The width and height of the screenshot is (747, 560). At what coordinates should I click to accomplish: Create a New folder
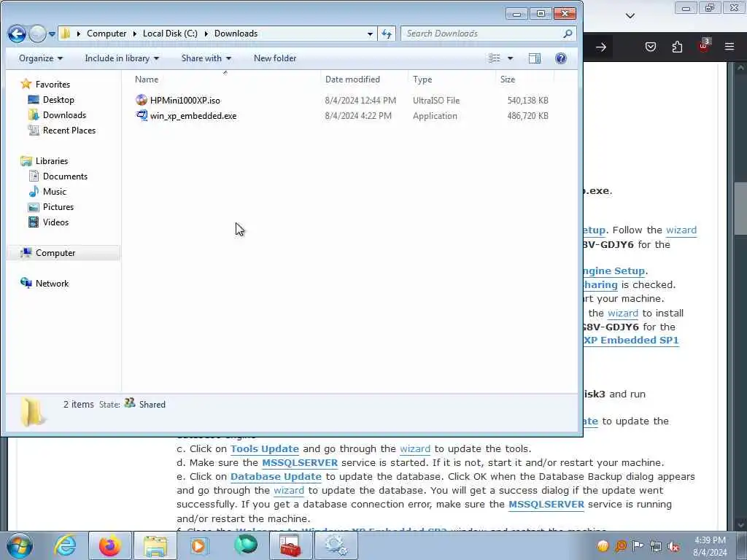coord(275,58)
